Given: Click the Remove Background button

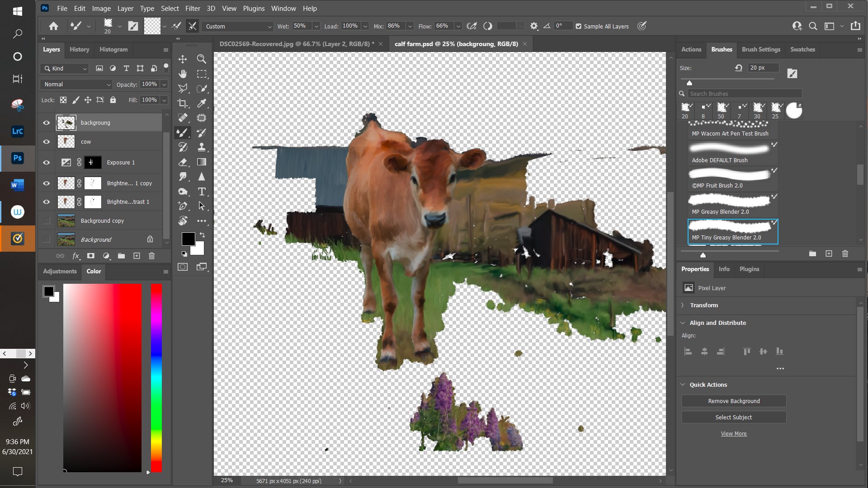Looking at the screenshot, I should (x=733, y=401).
